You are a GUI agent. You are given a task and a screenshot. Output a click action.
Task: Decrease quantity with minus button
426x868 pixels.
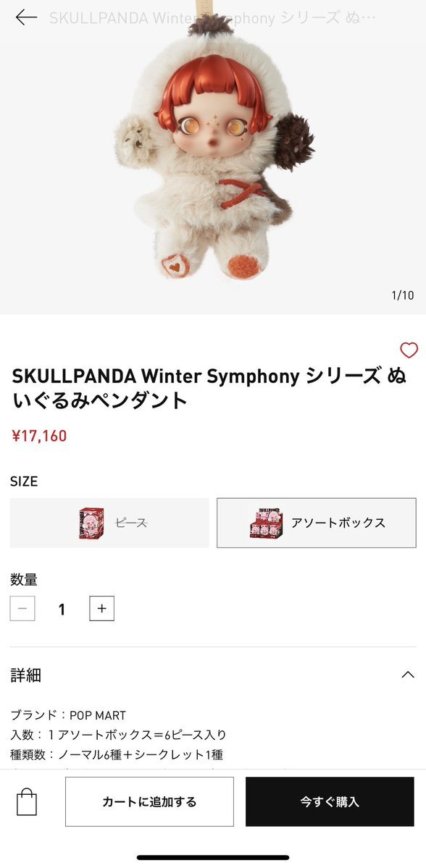22,608
